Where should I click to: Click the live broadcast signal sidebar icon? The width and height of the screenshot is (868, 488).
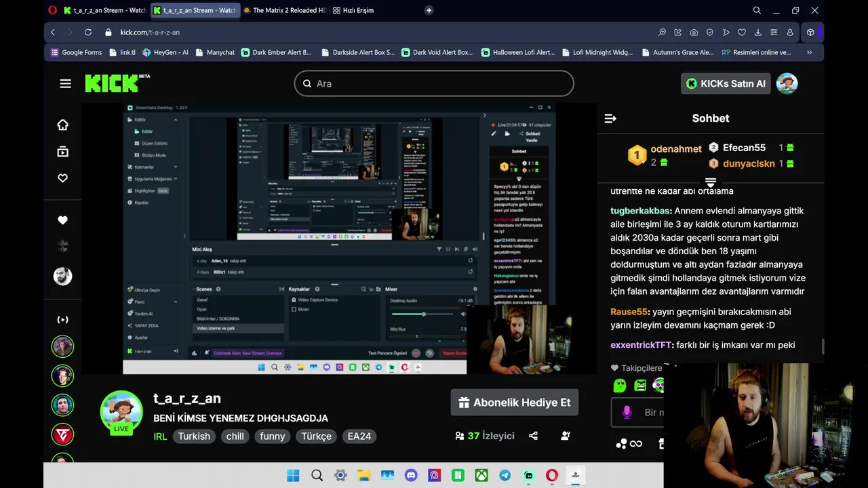coord(62,319)
